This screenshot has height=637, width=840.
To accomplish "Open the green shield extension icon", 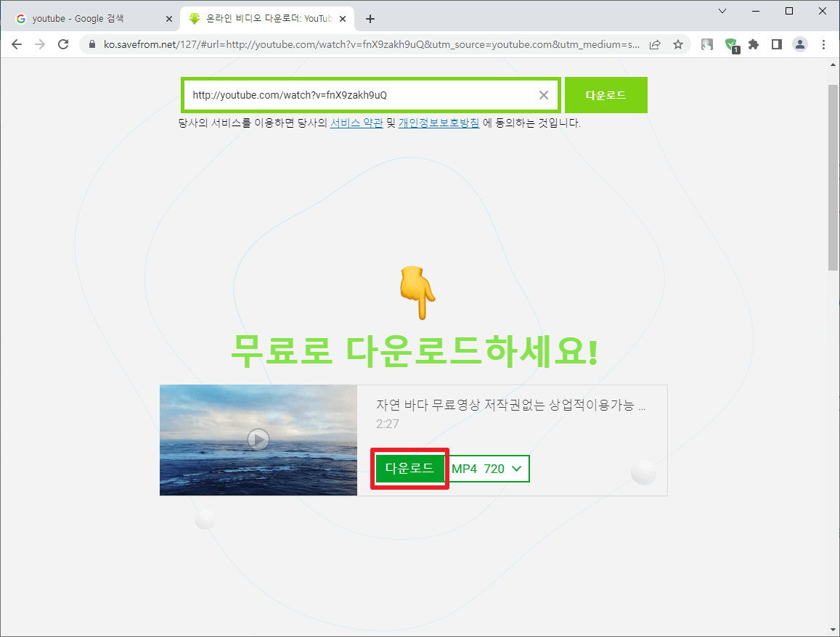I will tap(731, 45).
